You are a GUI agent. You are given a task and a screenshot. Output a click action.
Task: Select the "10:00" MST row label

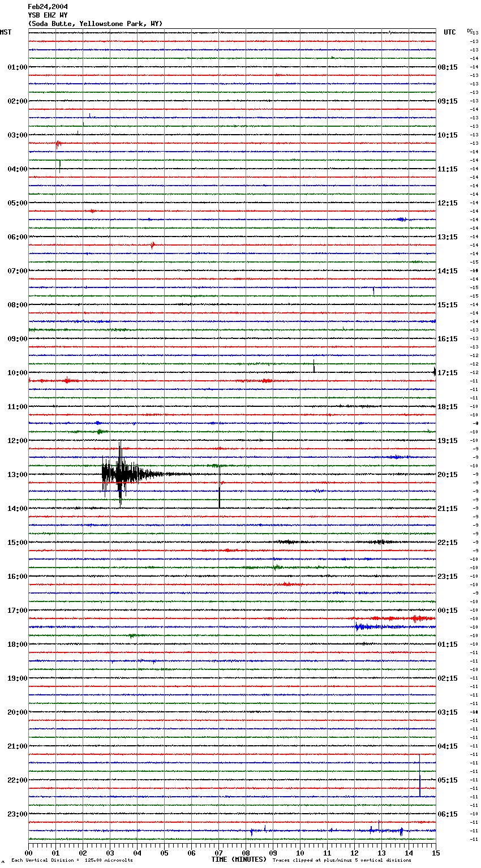tap(18, 373)
